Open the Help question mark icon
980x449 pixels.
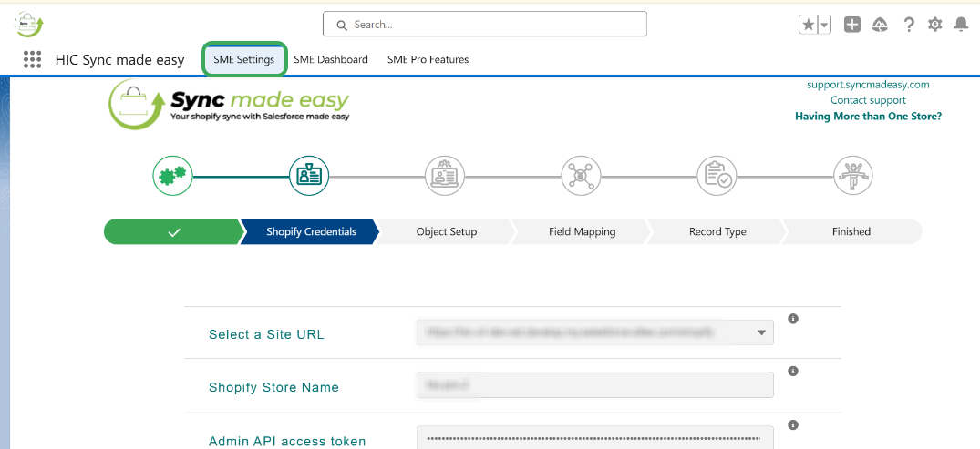[909, 25]
